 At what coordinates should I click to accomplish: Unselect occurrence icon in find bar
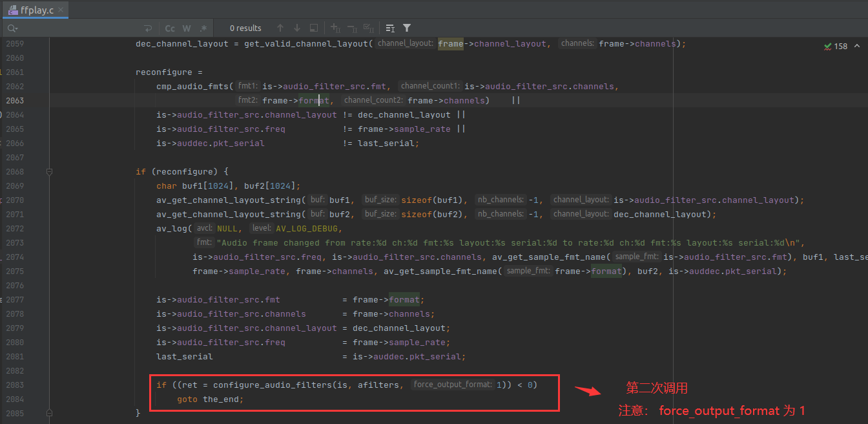(352, 28)
